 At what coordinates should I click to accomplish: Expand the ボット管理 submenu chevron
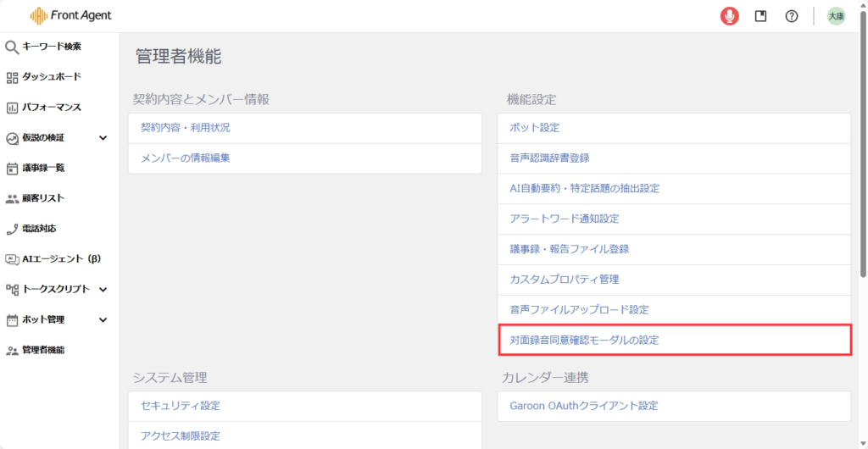103,320
